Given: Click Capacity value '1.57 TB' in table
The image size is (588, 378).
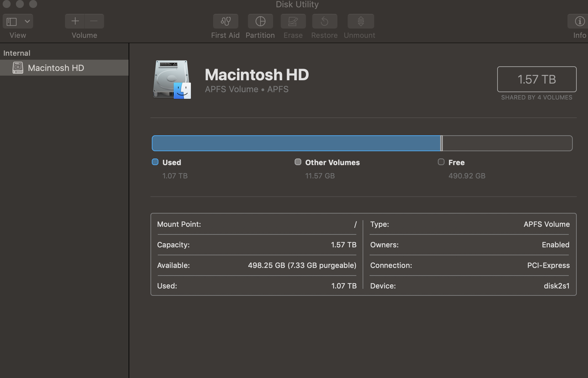Looking at the screenshot, I should coord(344,245).
